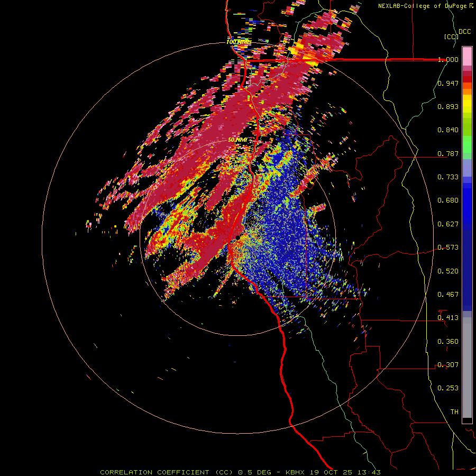Viewport: 476px width, 476px height.
Task: Click the [CC] legend unit label
Action: click(x=451, y=36)
